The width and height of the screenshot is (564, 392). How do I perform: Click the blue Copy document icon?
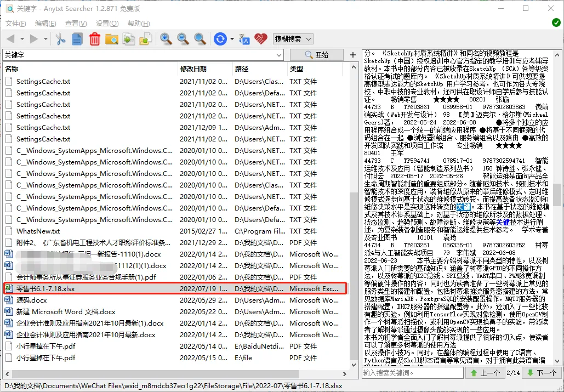(x=77, y=38)
